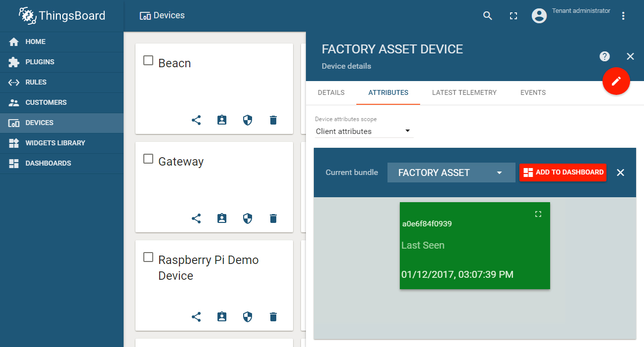Switch to the Latest Telemetry tab

464,93
